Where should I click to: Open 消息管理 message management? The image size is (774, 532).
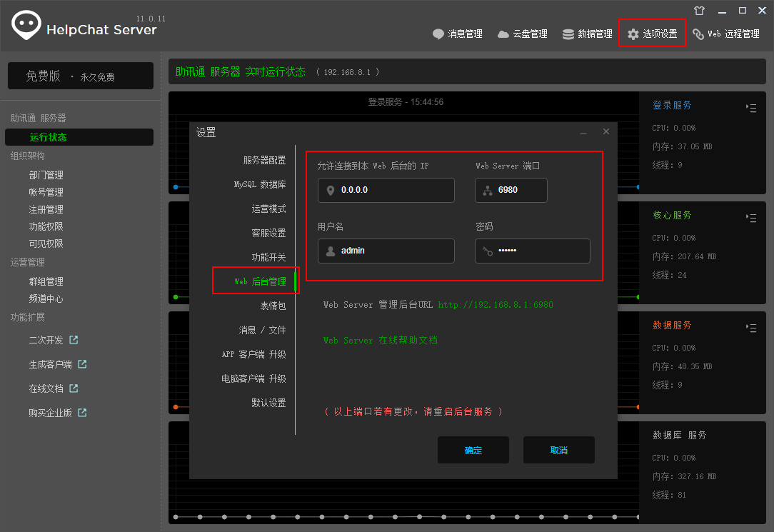tap(458, 34)
